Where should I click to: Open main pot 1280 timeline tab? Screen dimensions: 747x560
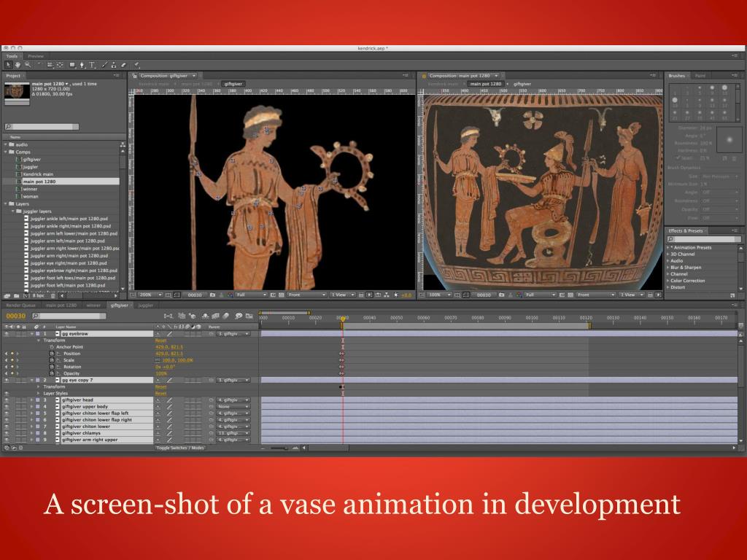[61, 306]
